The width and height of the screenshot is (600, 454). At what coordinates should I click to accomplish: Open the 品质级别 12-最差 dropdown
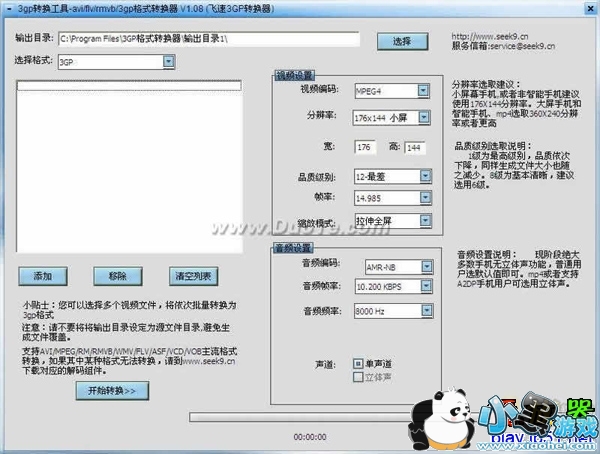tap(426, 176)
